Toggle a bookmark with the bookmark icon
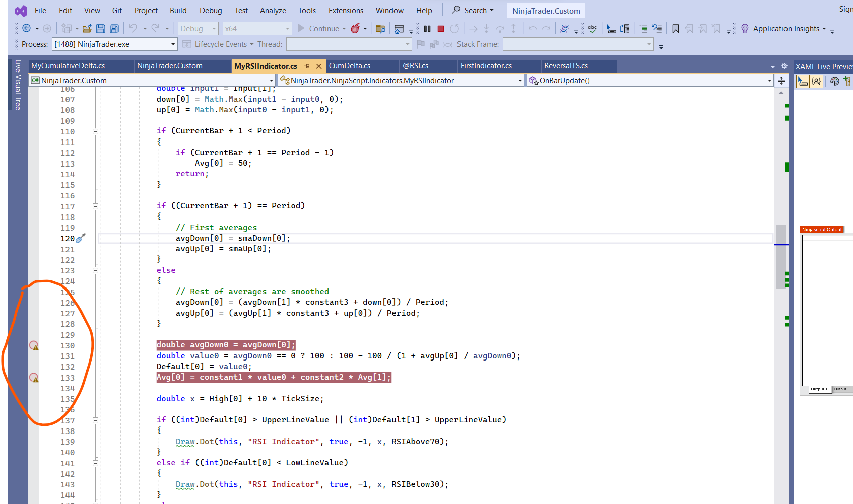Viewport: 853px width, 504px height. pos(676,29)
